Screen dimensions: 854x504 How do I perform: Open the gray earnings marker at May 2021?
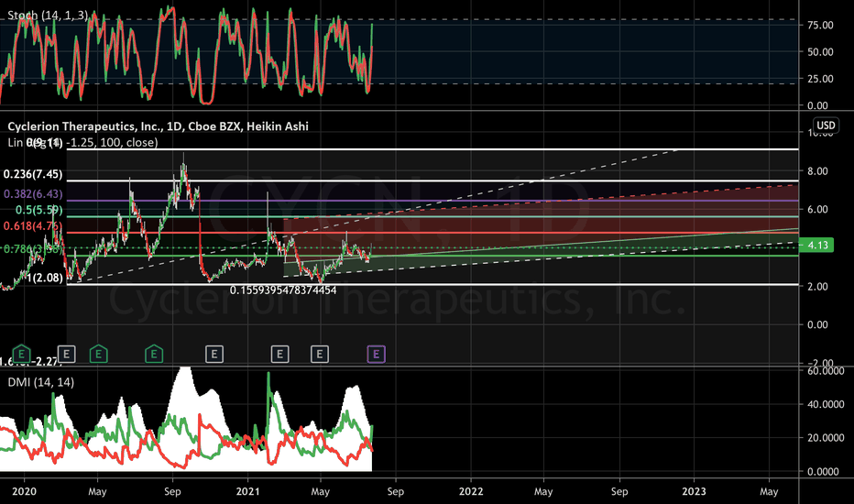click(319, 354)
